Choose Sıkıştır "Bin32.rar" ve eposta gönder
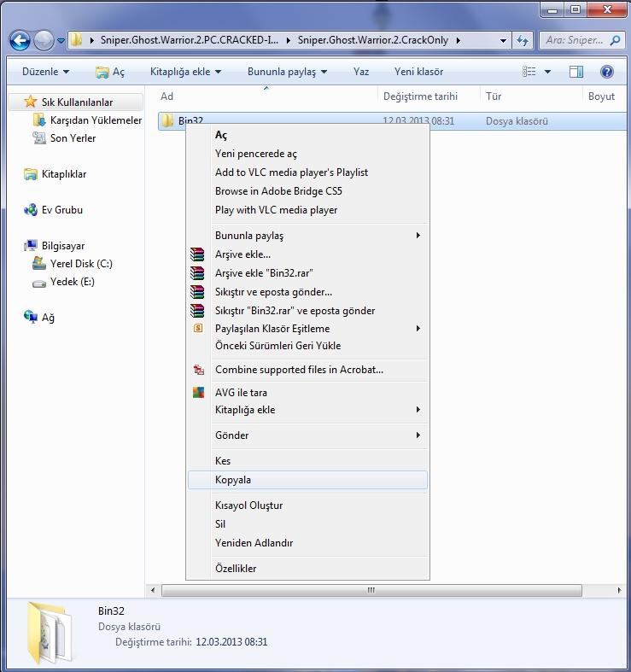 (x=307, y=311)
